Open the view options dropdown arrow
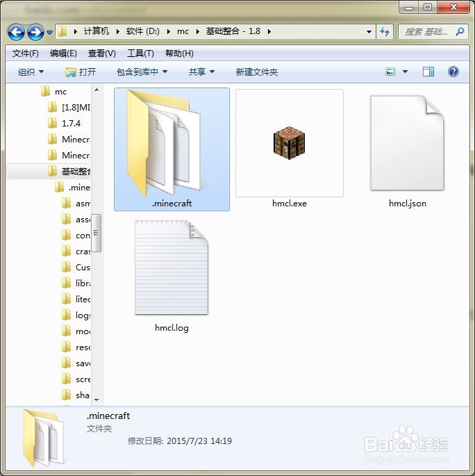The width and height of the screenshot is (475, 476). [405, 72]
